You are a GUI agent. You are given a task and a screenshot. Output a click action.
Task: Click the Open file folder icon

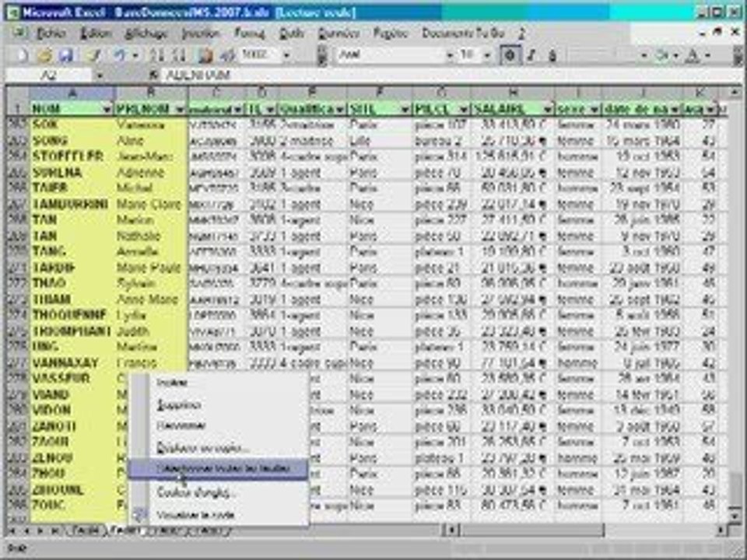pos(44,55)
